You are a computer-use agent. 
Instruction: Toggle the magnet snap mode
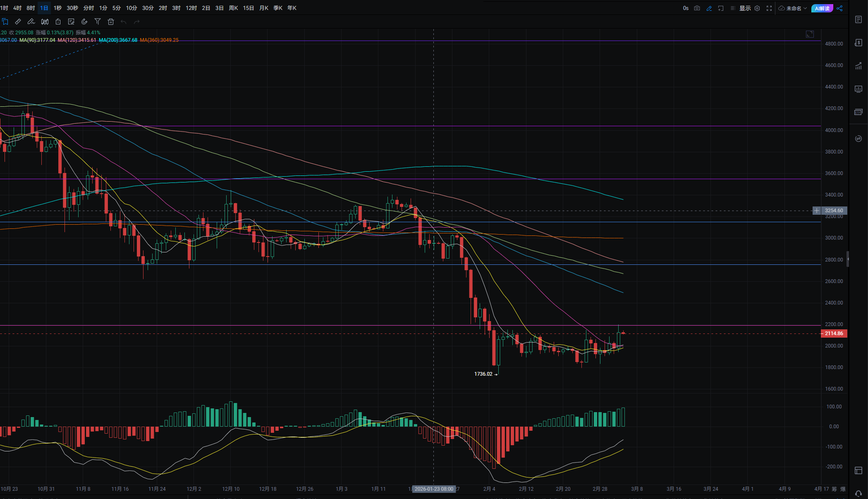[84, 22]
